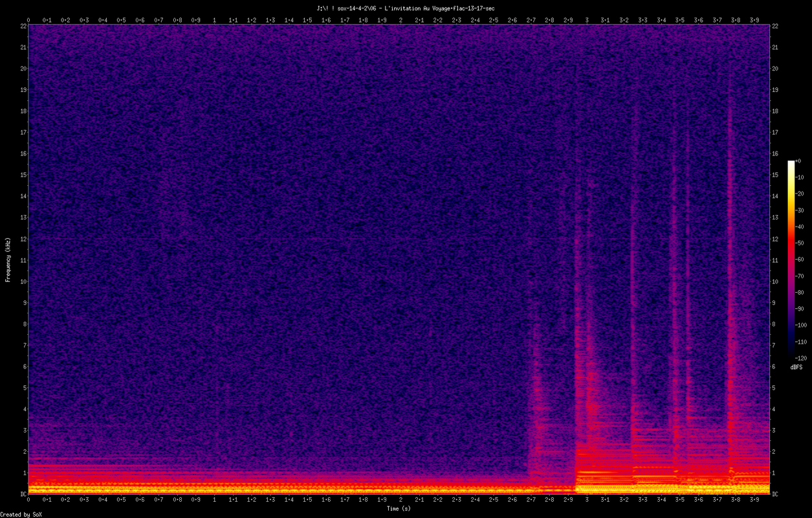Click "1.5" on the top time axis

coord(307,20)
